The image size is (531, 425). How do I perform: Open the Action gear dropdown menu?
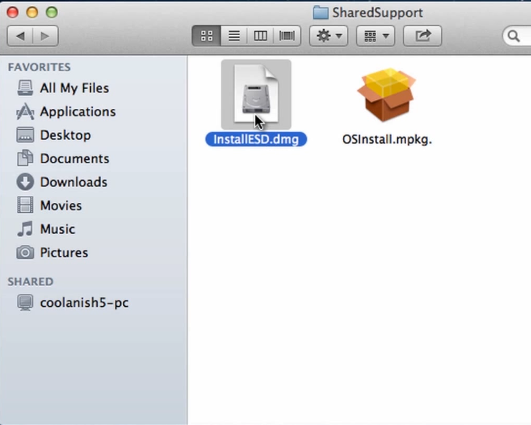[328, 36]
